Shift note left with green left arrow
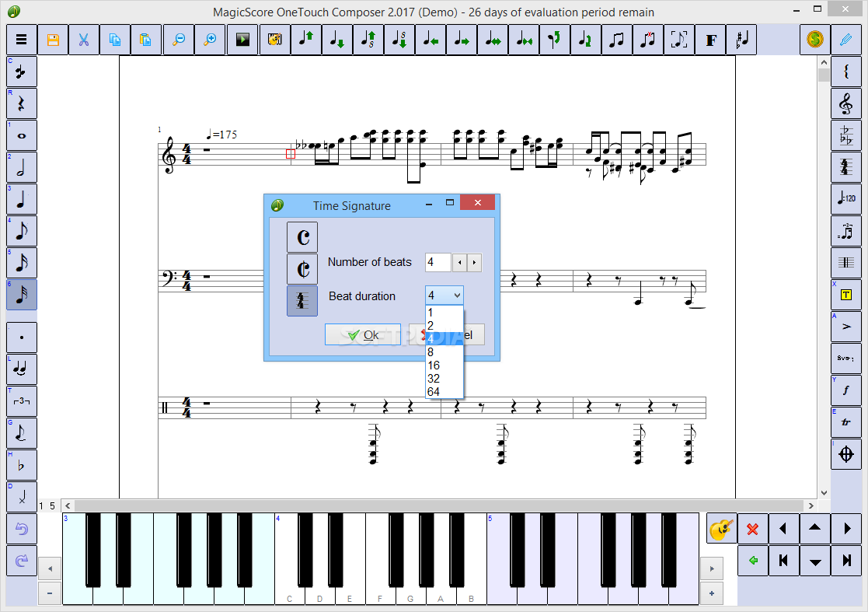The image size is (868, 612). (431, 40)
